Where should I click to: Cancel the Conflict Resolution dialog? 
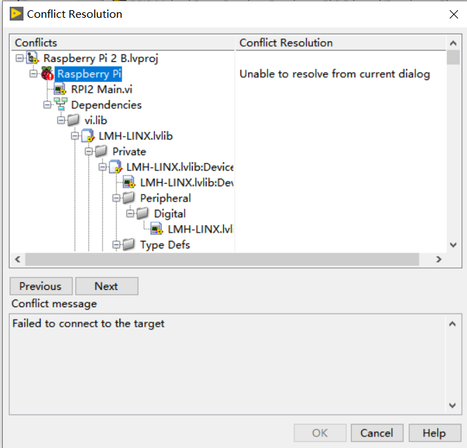point(377,433)
